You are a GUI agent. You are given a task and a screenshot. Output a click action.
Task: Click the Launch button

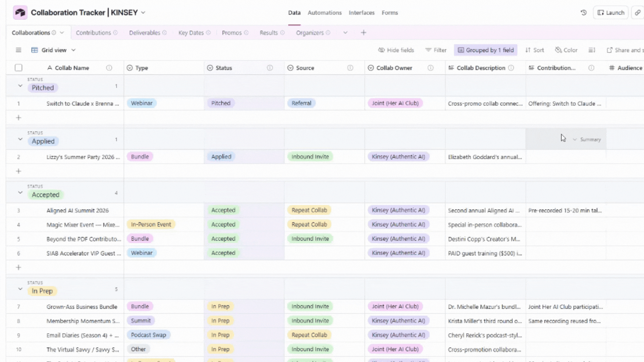[x=611, y=12]
